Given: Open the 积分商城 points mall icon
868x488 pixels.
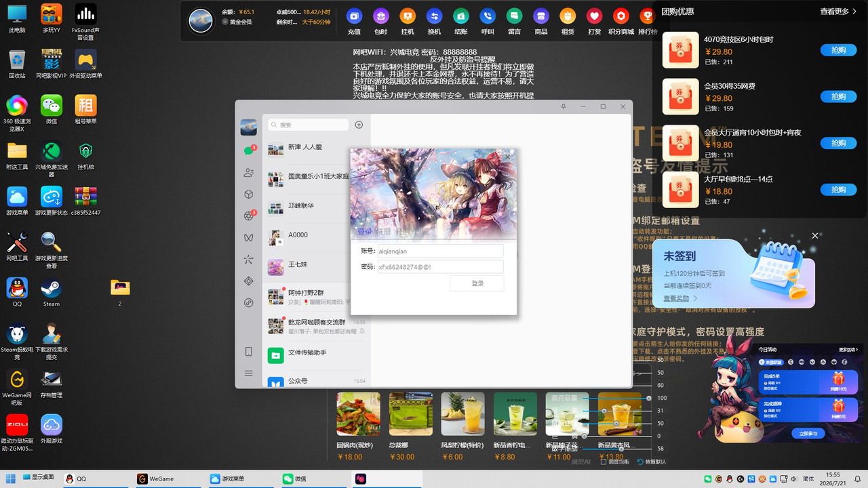Looking at the screenshot, I should (621, 16).
